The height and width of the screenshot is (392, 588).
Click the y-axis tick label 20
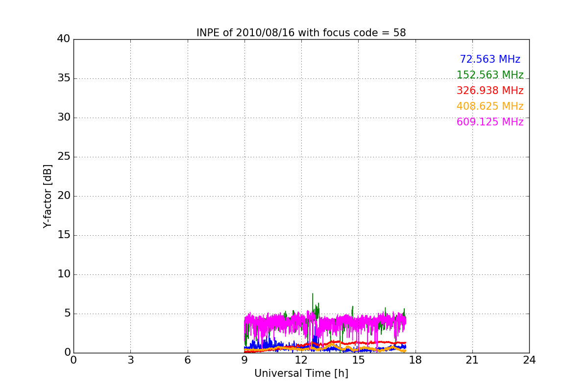click(x=64, y=196)
